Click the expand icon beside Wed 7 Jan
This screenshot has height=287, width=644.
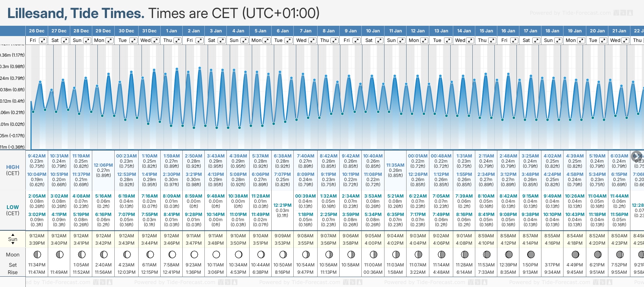[312, 40]
